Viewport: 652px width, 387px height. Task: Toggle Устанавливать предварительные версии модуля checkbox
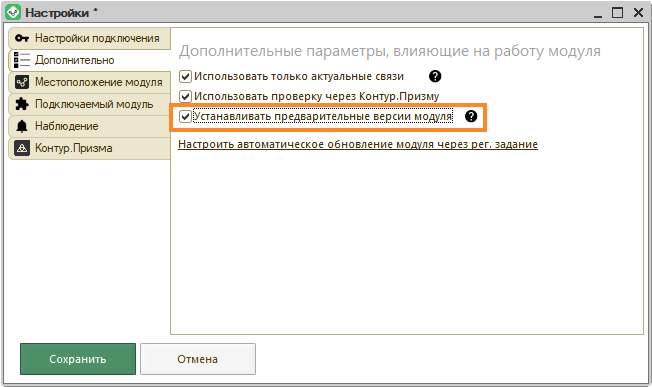click(x=185, y=116)
